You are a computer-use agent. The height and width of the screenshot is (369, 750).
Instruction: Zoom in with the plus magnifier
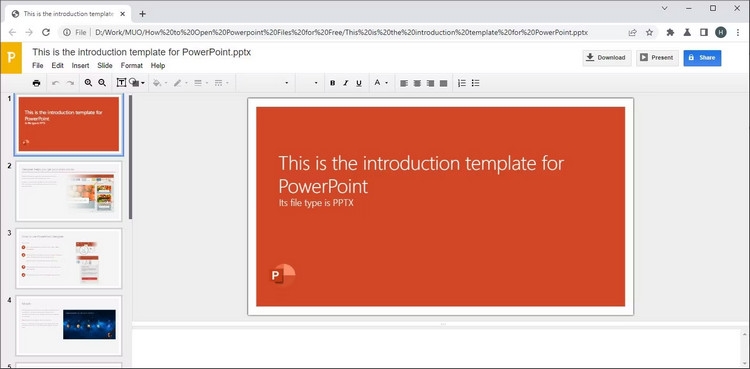(88, 83)
